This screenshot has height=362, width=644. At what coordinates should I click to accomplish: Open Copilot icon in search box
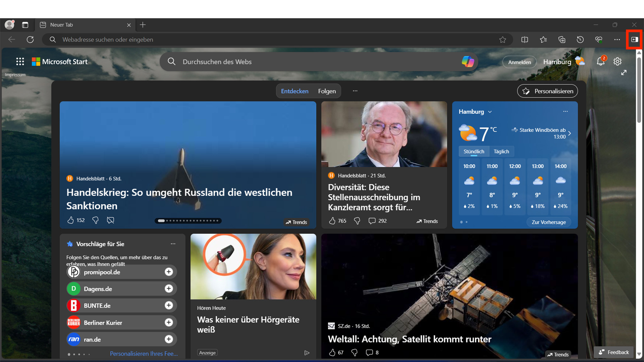point(468,62)
